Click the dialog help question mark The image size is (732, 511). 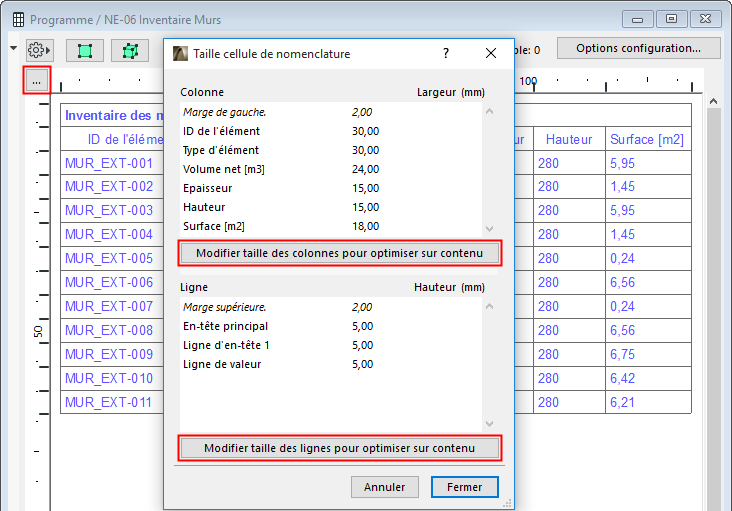(x=446, y=54)
